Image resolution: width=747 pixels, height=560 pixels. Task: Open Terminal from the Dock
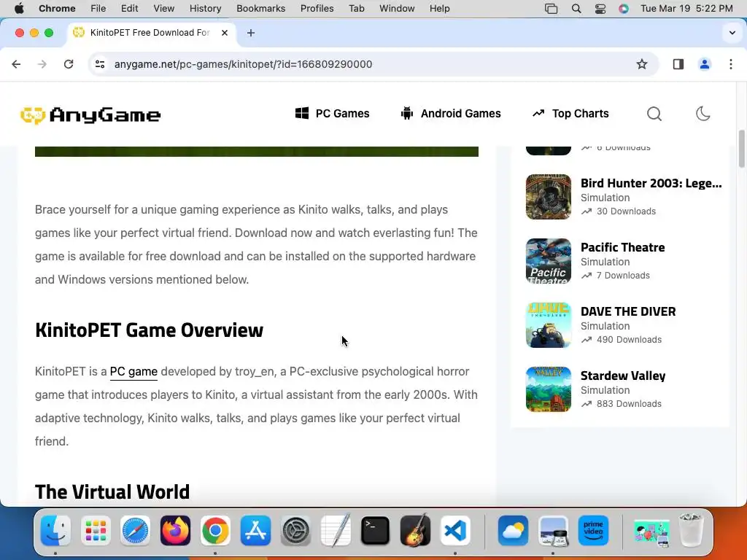tap(376, 530)
